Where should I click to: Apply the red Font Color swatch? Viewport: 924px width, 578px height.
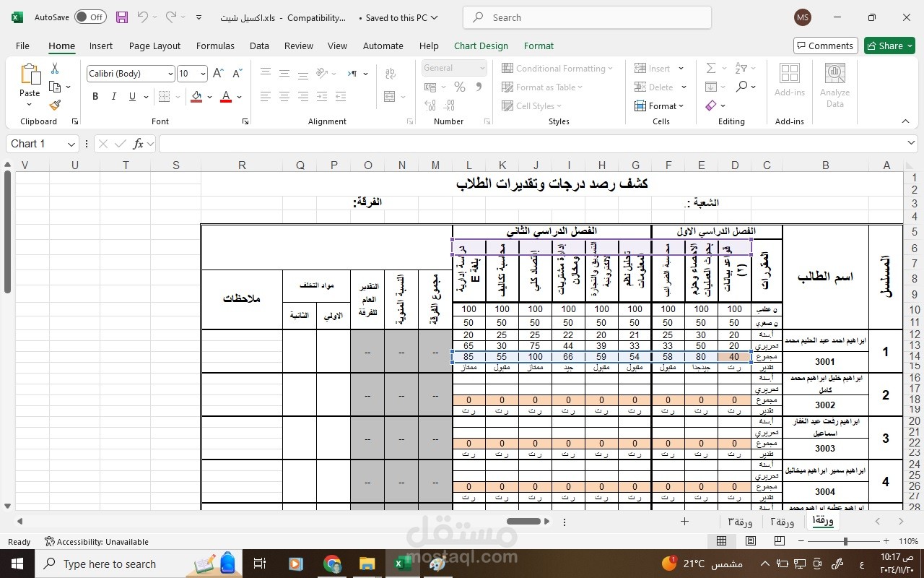[x=225, y=97]
